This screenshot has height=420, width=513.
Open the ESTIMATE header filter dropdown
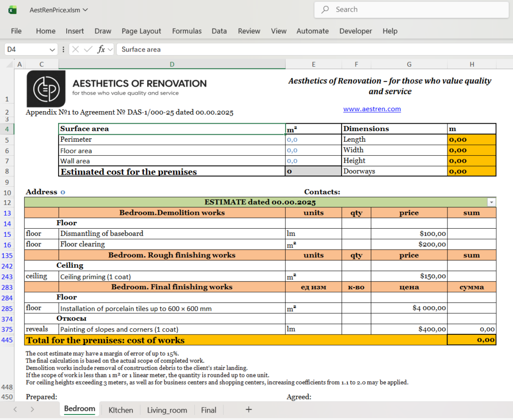coord(491,202)
